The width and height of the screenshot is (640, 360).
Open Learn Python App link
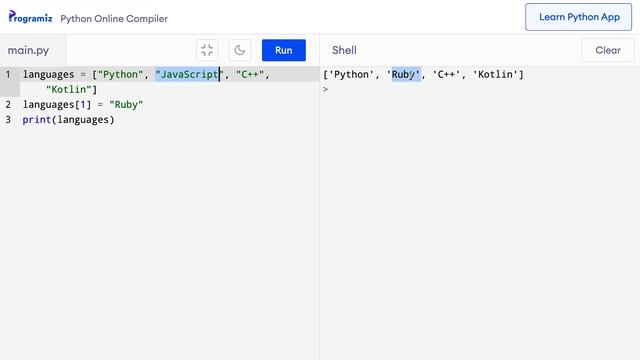click(x=578, y=17)
